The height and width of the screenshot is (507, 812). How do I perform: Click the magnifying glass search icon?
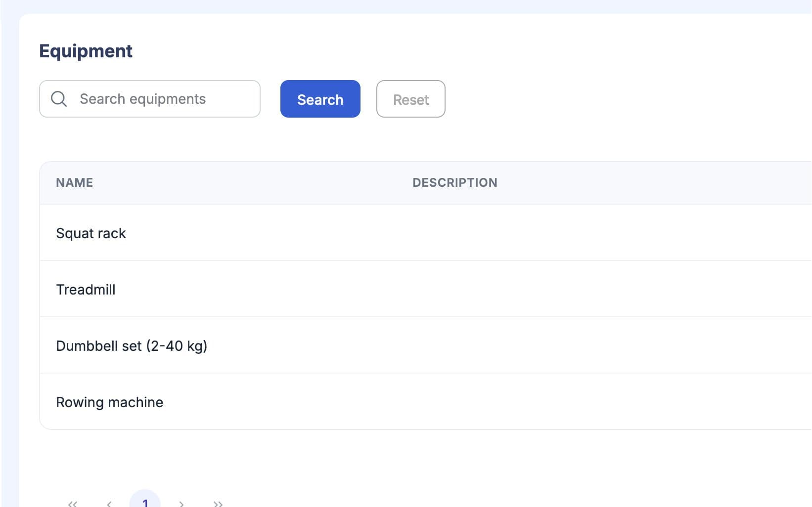point(59,99)
